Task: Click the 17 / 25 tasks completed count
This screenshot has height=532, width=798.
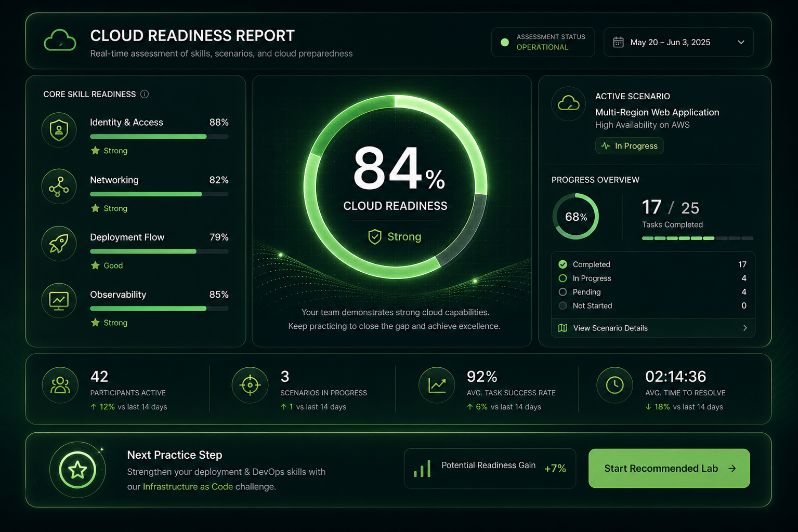Action: [671, 208]
